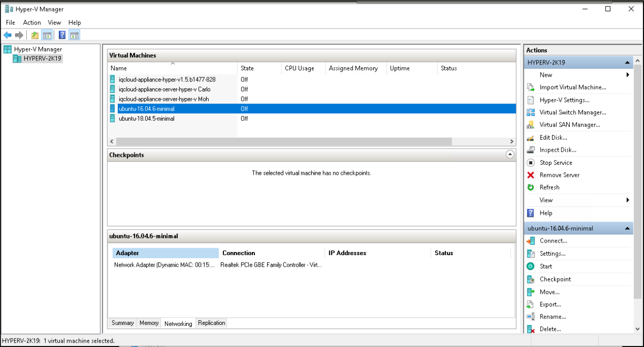
Task: Sort virtual machines by the Name column
Action: tap(172, 68)
